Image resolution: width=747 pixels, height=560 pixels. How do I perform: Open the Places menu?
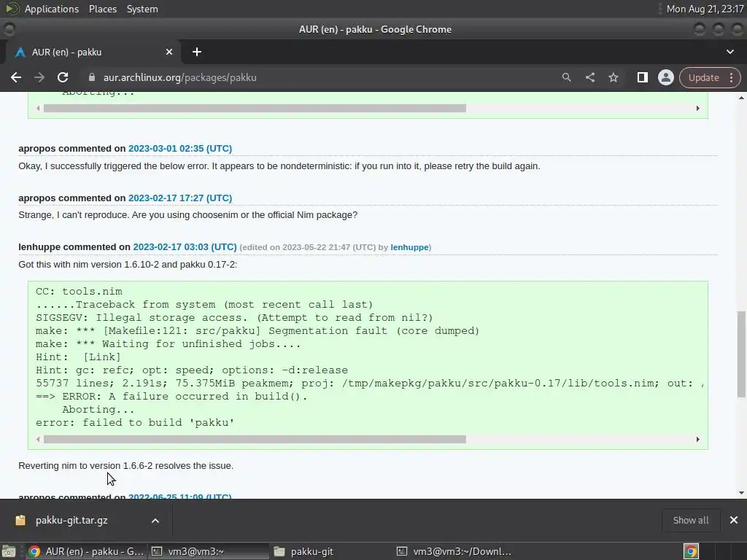(x=102, y=9)
